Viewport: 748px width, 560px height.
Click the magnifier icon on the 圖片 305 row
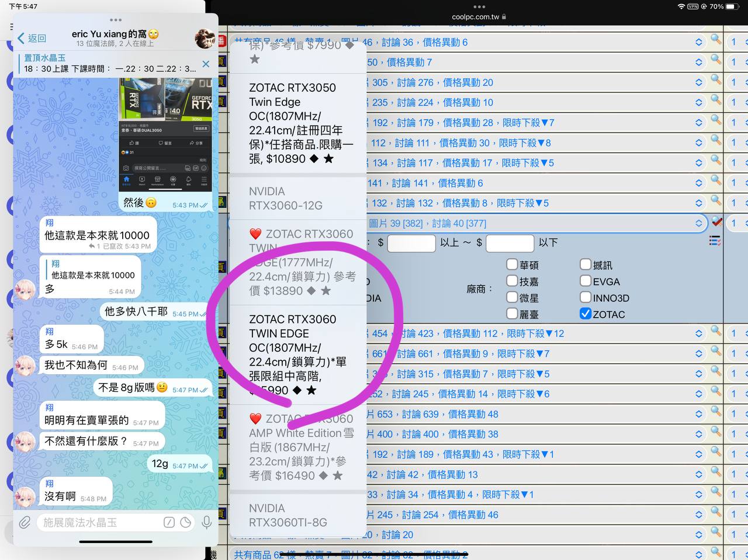click(716, 81)
